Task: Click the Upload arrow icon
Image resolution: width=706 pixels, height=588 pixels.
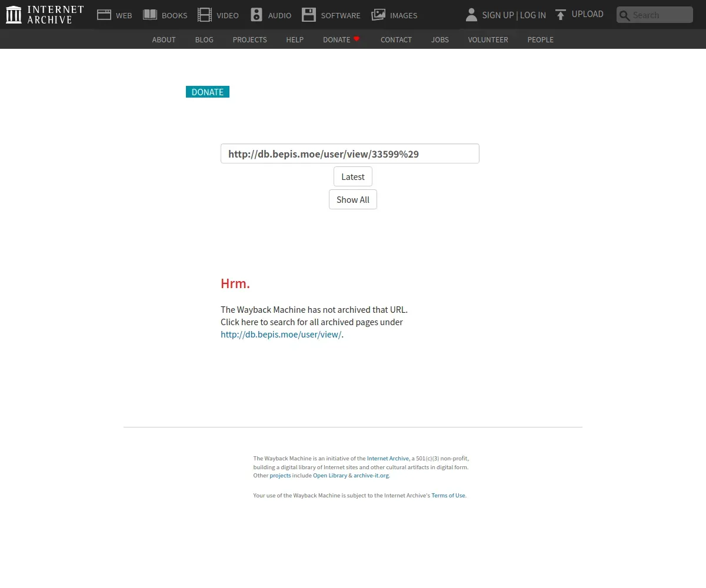Action: 561,15
